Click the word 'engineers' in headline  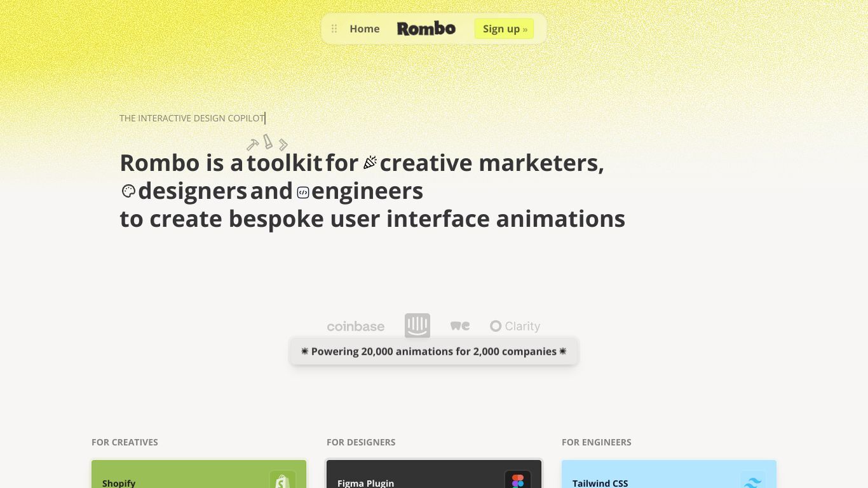[367, 191]
